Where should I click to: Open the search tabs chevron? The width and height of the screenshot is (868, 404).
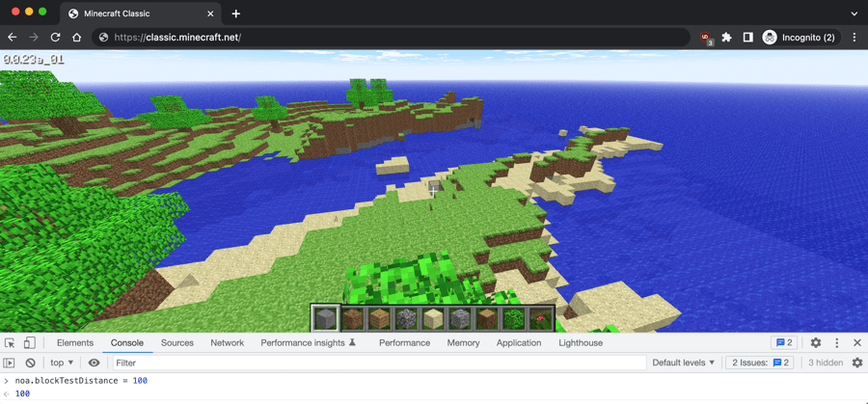click(854, 13)
